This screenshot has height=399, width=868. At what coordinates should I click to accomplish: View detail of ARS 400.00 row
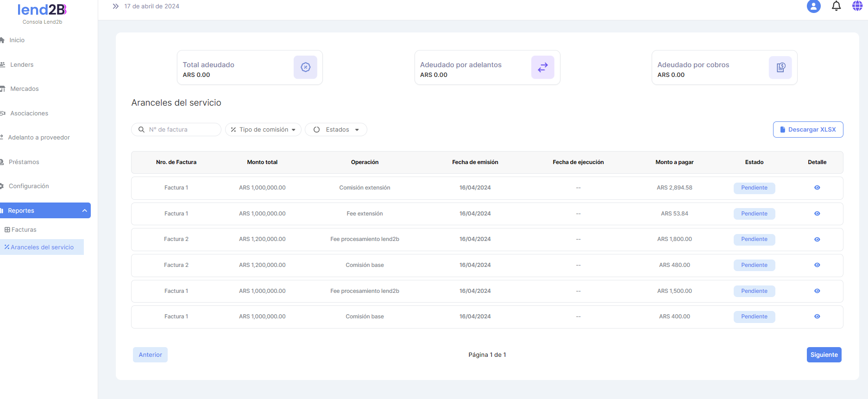click(817, 317)
